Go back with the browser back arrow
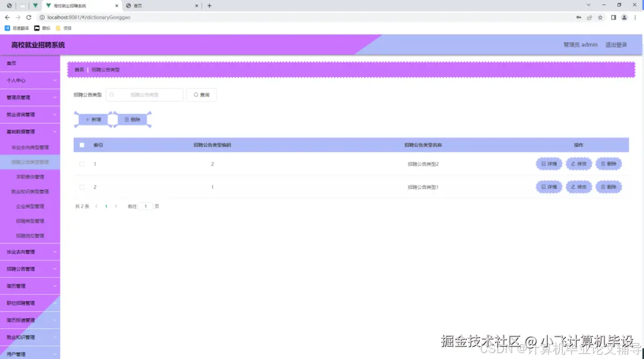The image size is (644, 359). point(7,17)
